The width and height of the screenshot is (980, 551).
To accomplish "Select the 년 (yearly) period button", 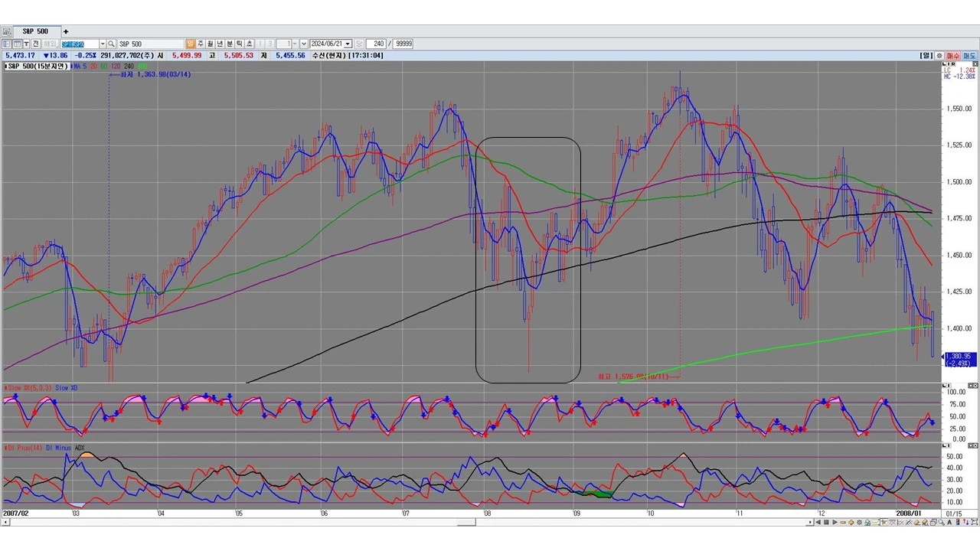I will coord(220,44).
